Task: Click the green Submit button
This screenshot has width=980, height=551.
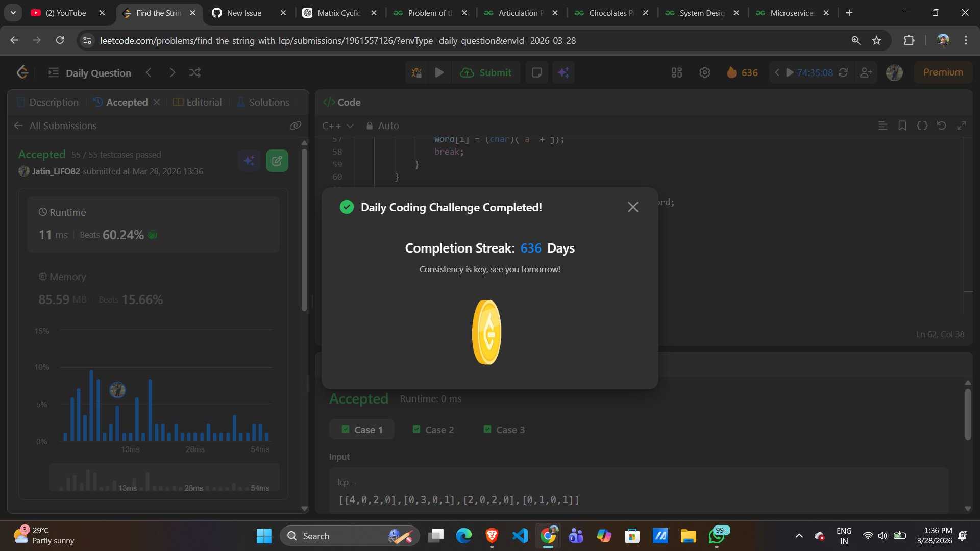Action: pos(485,72)
